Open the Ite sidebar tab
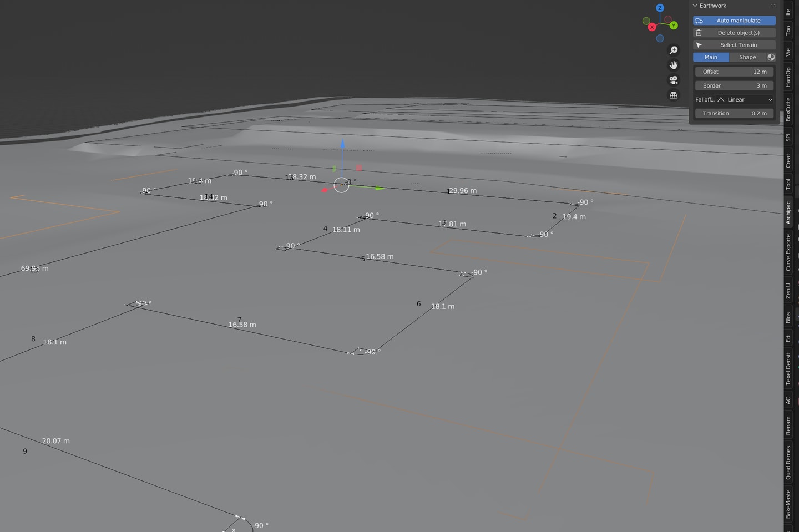Screen dimensions: 799x532 click(788, 12)
